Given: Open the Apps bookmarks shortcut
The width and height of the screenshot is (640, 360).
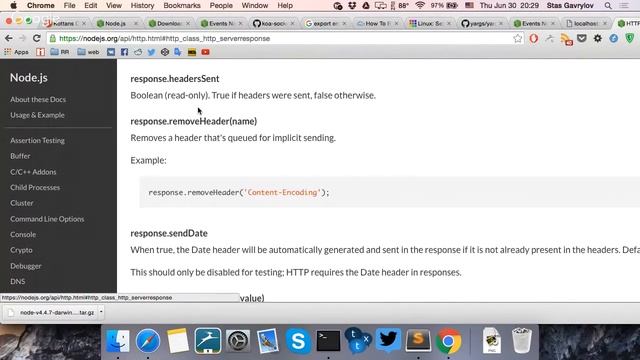Looking at the screenshot, I should click(x=16, y=52).
